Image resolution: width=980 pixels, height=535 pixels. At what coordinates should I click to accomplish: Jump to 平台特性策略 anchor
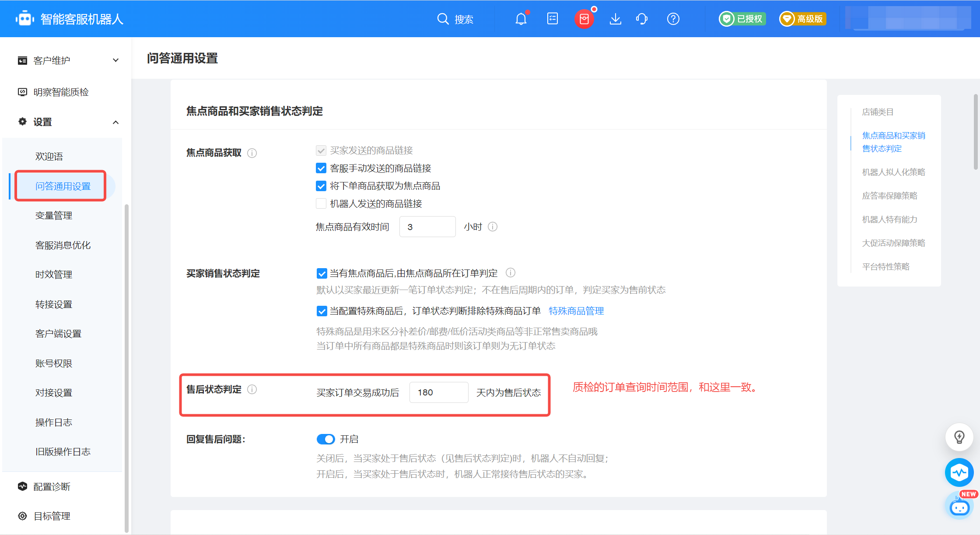click(x=885, y=267)
